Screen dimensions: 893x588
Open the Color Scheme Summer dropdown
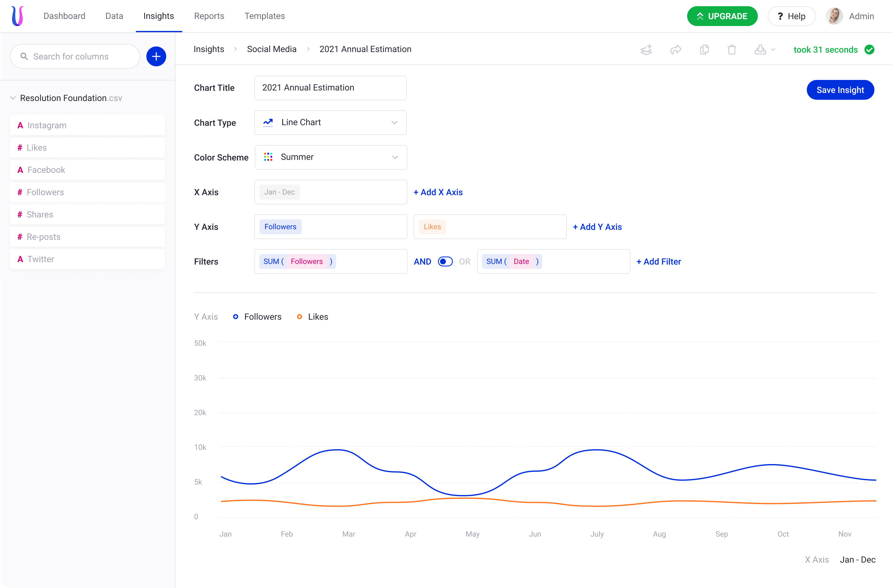pyautogui.click(x=331, y=157)
